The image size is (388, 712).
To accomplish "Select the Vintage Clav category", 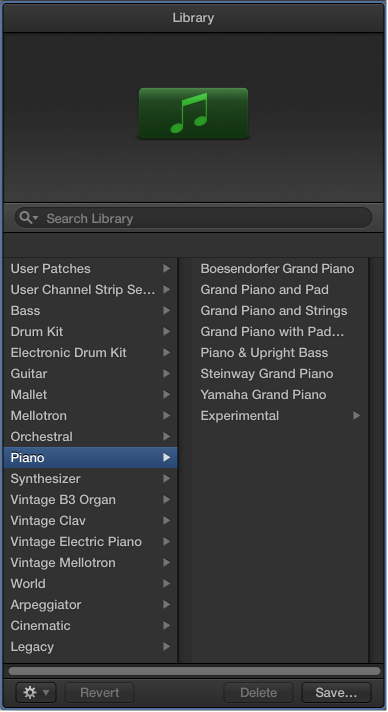I will coord(90,520).
